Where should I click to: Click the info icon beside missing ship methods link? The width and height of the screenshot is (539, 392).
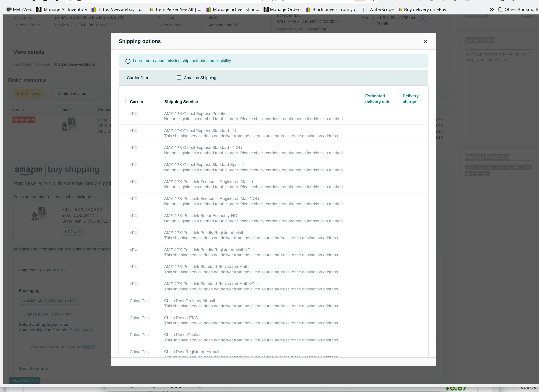128,61
